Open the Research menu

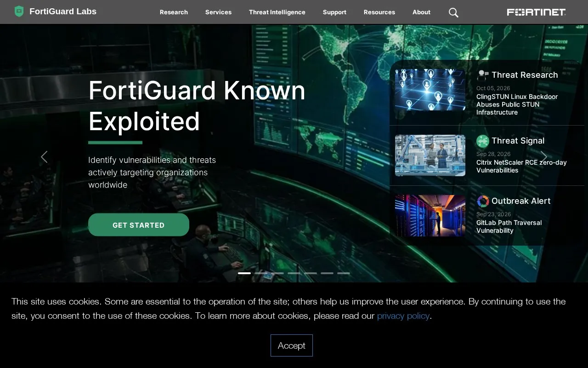[174, 12]
